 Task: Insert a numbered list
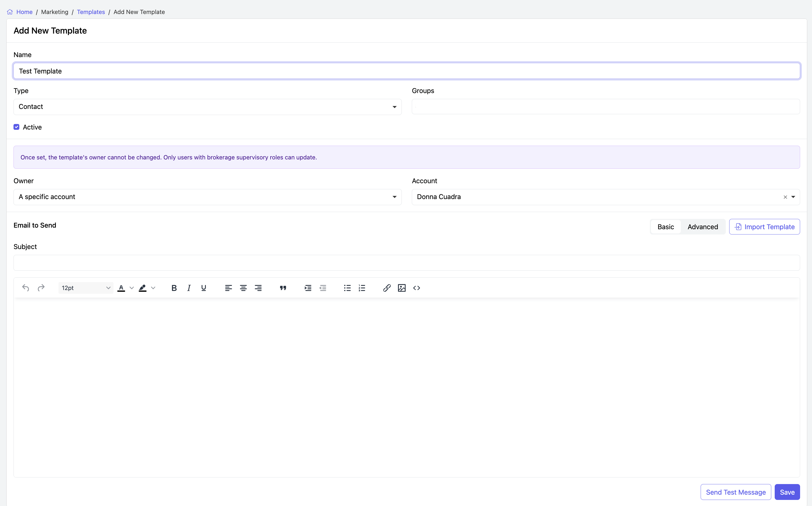(x=362, y=288)
